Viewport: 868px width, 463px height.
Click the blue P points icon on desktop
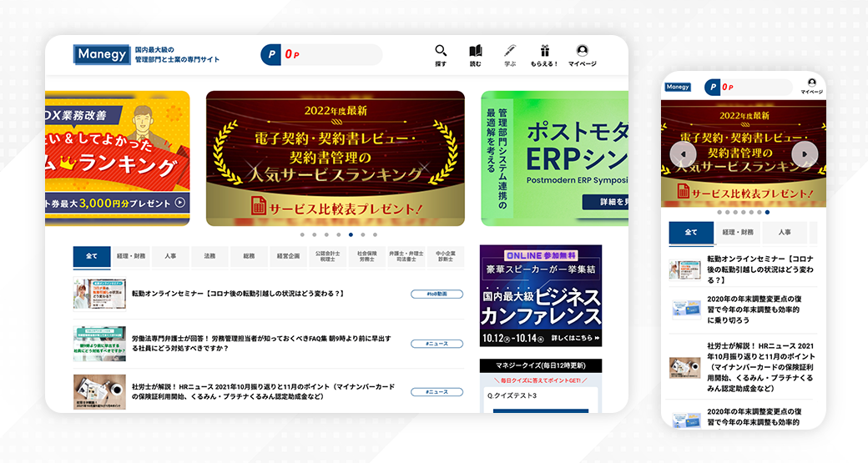[x=270, y=55]
